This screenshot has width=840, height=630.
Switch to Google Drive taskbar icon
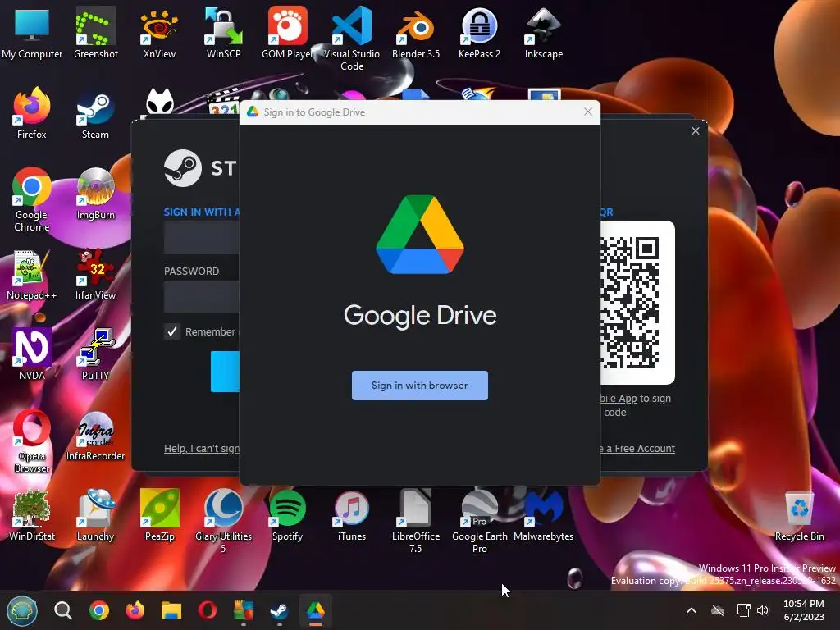pos(316,610)
